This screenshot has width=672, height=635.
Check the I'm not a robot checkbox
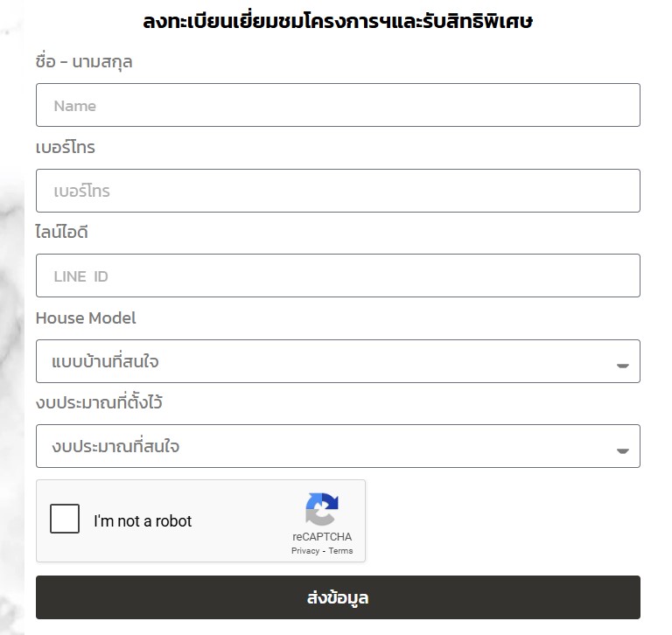(65, 519)
